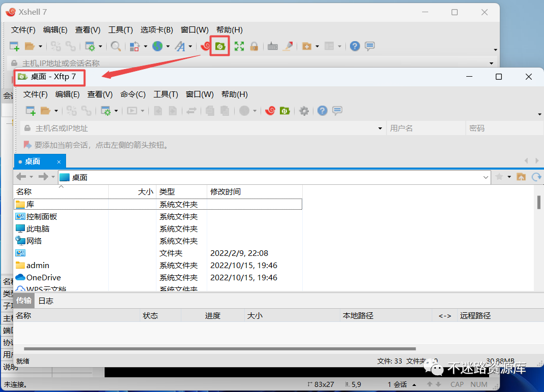Click the fullscreen icon in Xshell toolbar

tap(239, 46)
